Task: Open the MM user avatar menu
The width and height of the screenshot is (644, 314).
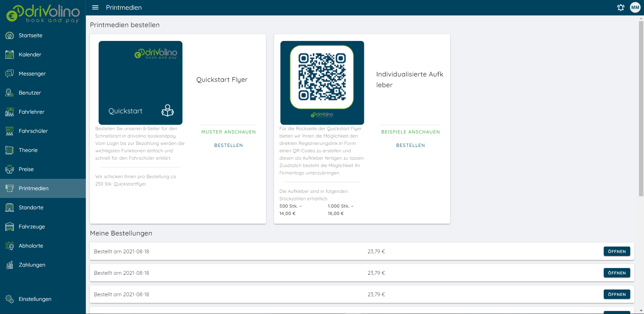Action: click(x=635, y=7)
